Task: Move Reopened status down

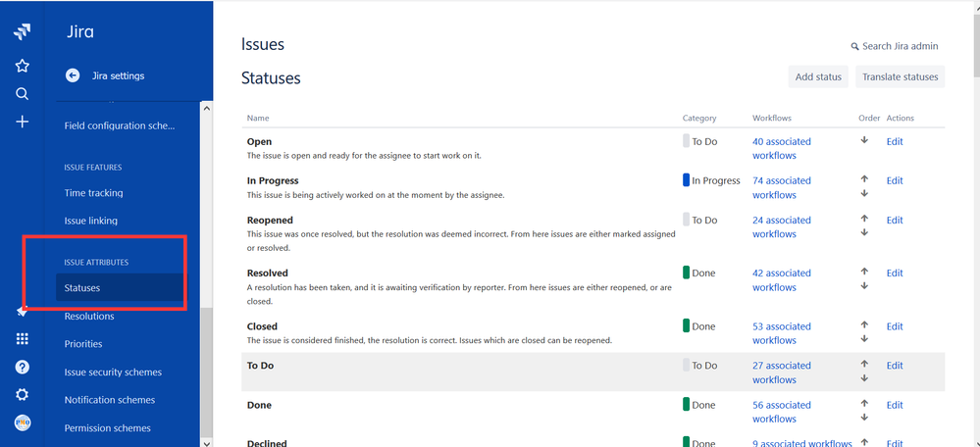Action: point(864,232)
